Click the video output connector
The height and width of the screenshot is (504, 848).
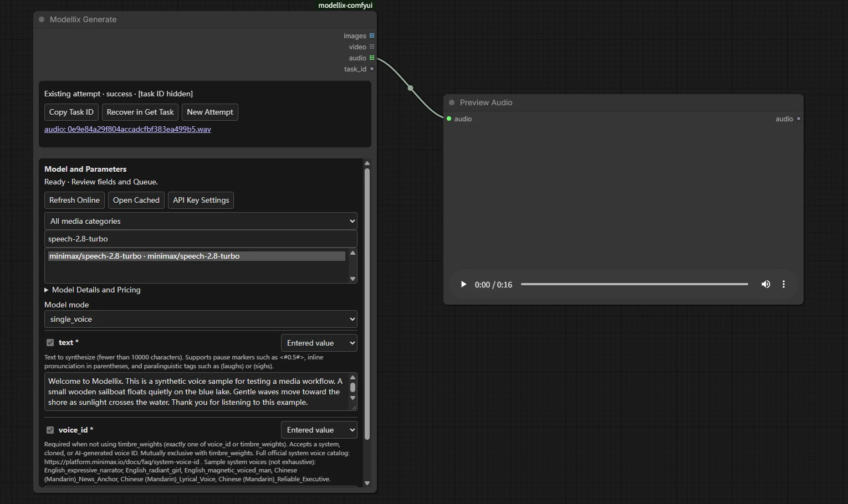pyautogui.click(x=372, y=47)
